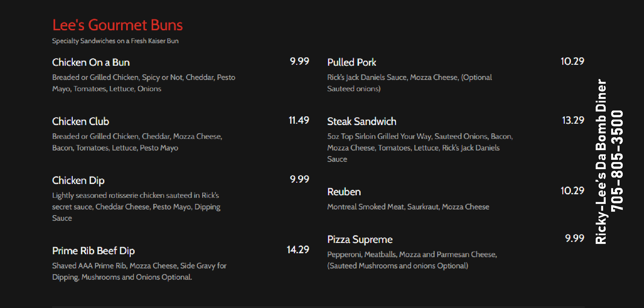The width and height of the screenshot is (644, 308).
Task: Click the 10.29 Pulled Pork price
Action: pos(572,61)
